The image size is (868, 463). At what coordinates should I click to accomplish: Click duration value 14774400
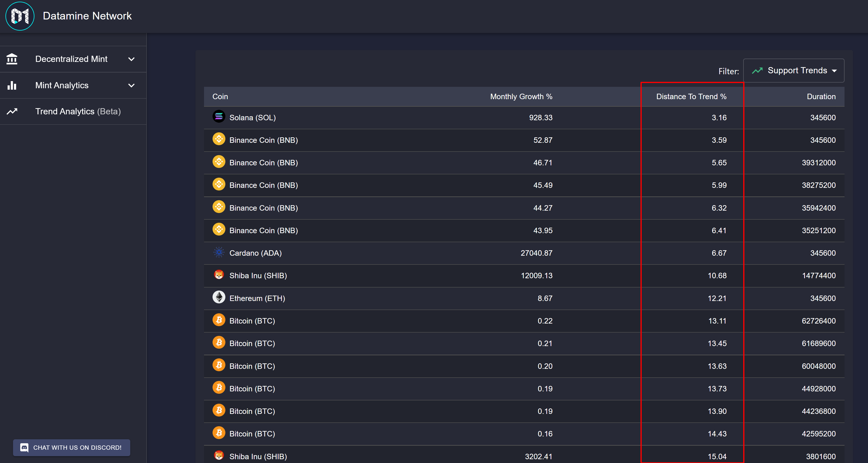point(818,276)
